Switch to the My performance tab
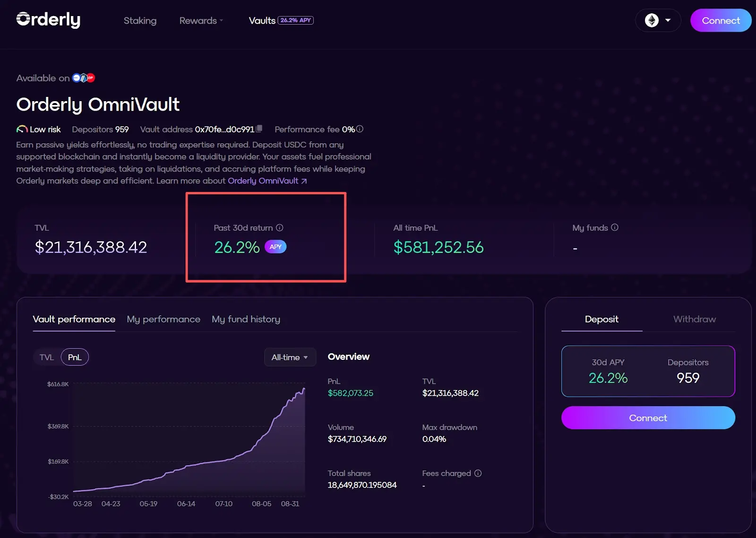The image size is (756, 538). 163,319
